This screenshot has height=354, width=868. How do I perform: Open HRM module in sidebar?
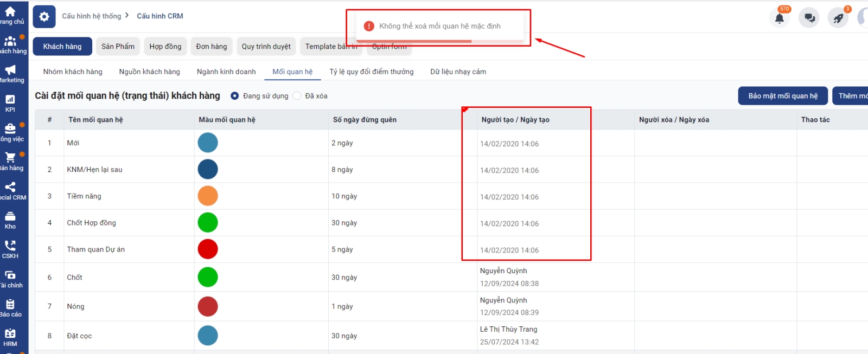click(x=10, y=337)
